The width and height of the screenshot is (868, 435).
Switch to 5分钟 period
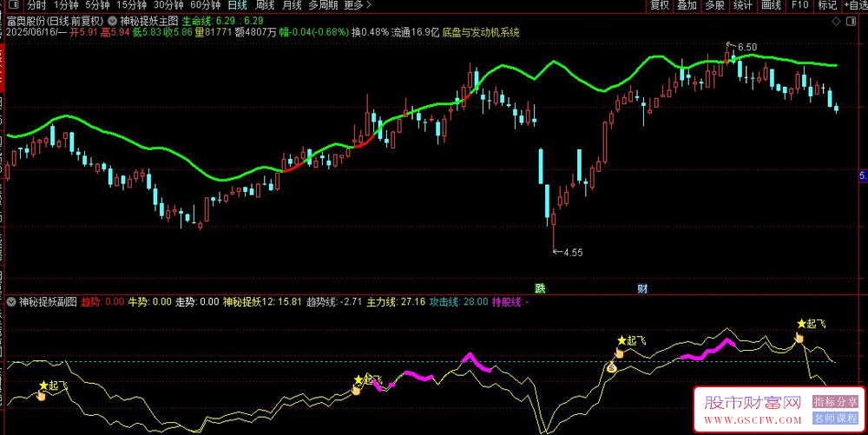coord(97,5)
